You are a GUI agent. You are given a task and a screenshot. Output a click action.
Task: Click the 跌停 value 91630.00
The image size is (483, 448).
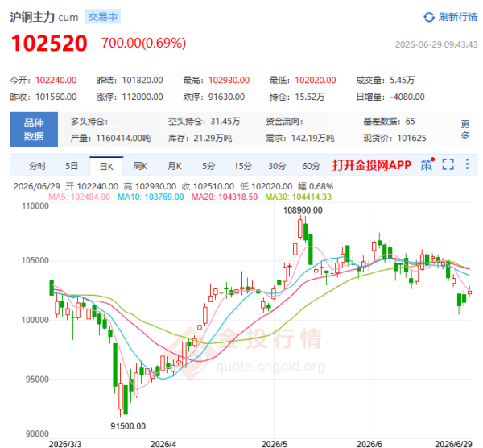coord(226,97)
